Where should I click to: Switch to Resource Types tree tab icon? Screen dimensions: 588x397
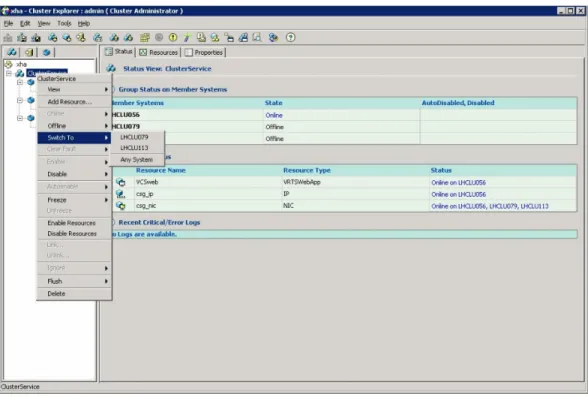[46, 52]
